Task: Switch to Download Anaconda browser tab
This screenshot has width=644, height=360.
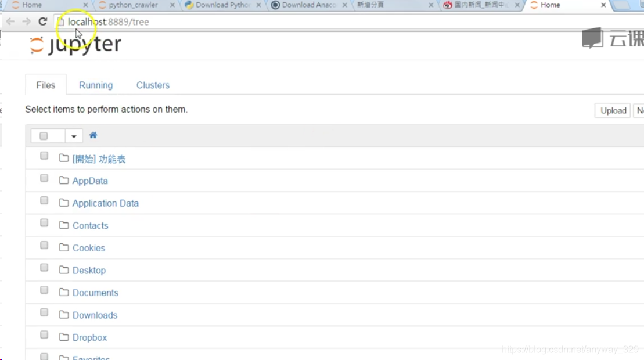Action: tap(309, 5)
